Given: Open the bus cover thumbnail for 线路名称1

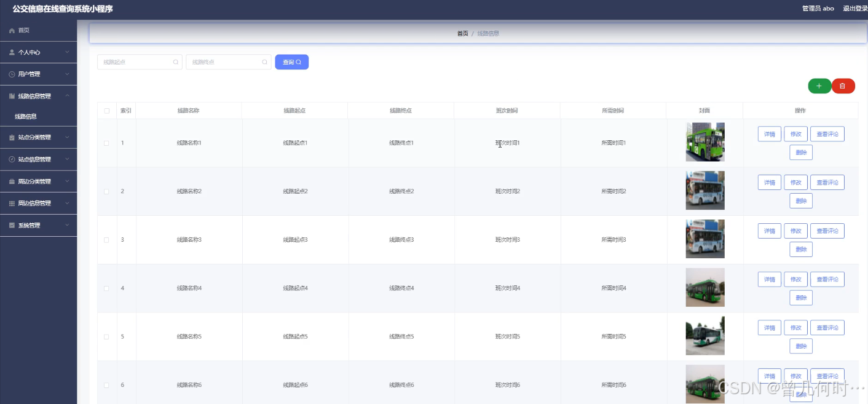Looking at the screenshot, I should 705,142.
